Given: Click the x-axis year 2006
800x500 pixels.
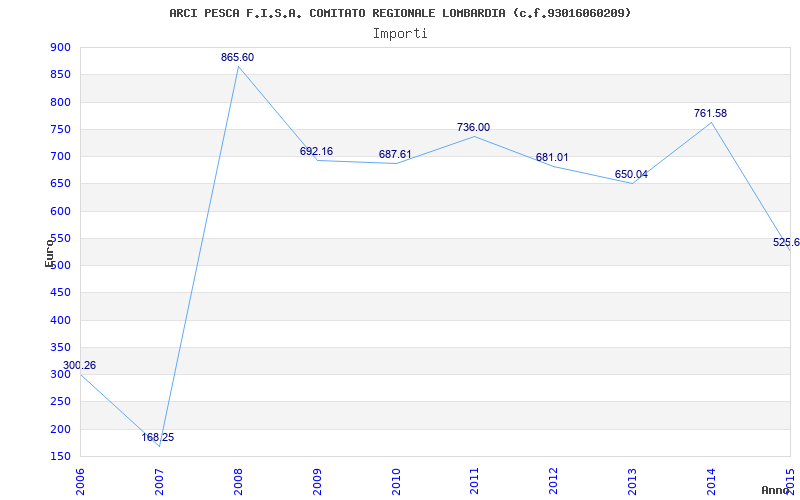Looking at the screenshot, I should coord(79,482).
